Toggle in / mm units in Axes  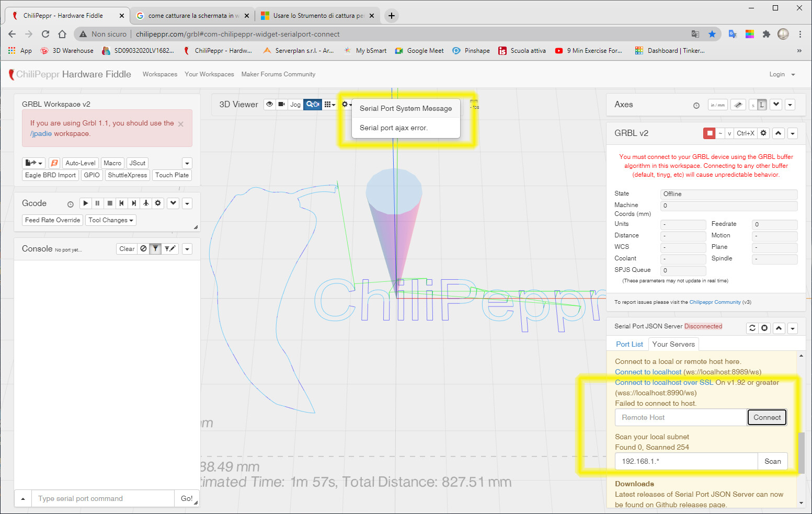pos(717,105)
